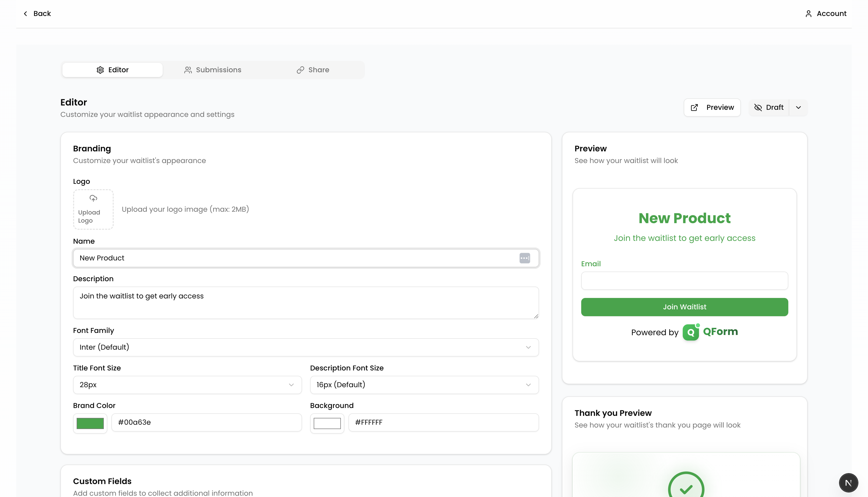Click the Back arrow icon
Screen dimensions: 868x497
(25, 14)
